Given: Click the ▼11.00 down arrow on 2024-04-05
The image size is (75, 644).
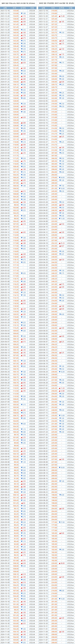Looking at the screenshot, I should (61, 218).
